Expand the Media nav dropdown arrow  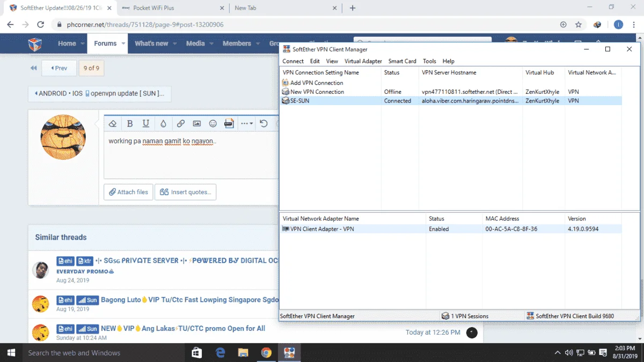point(211,43)
